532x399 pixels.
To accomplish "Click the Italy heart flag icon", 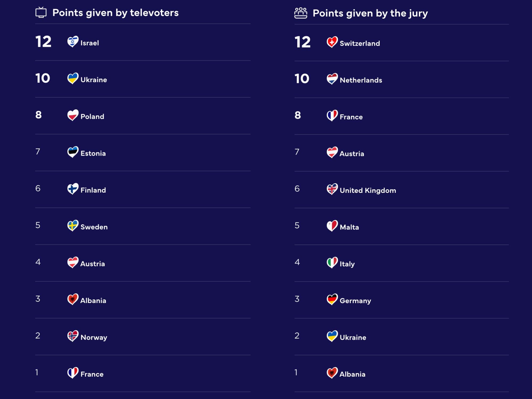I will pos(332,263).
